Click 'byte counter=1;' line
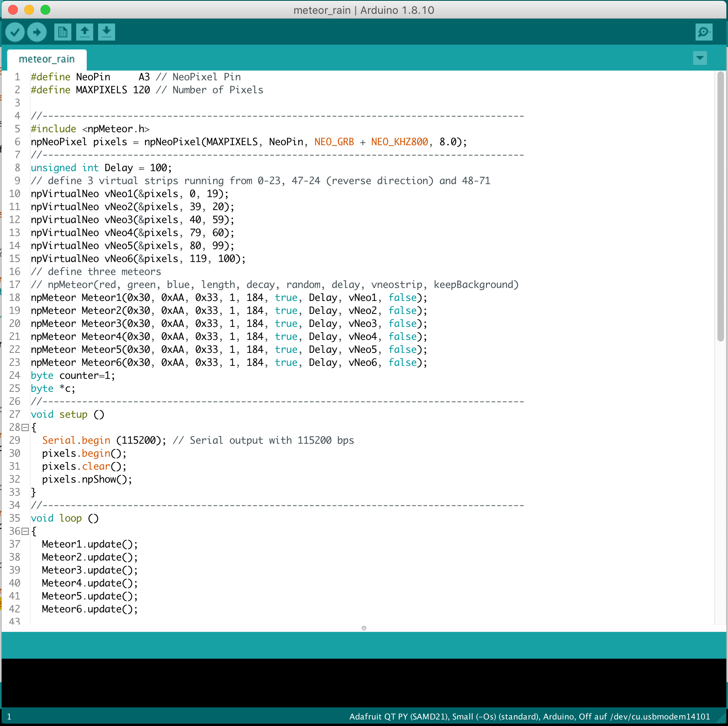Viewport: 728px width, 726px height. pyautogui.click(x=73, y=376)
